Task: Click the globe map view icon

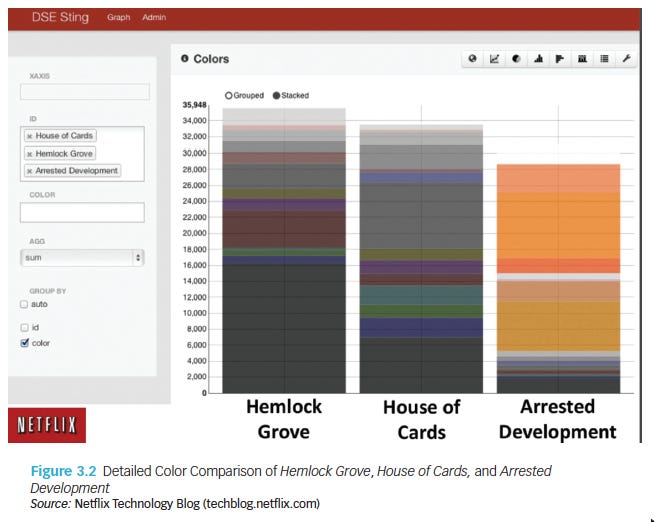Action: tap(472, 59)
